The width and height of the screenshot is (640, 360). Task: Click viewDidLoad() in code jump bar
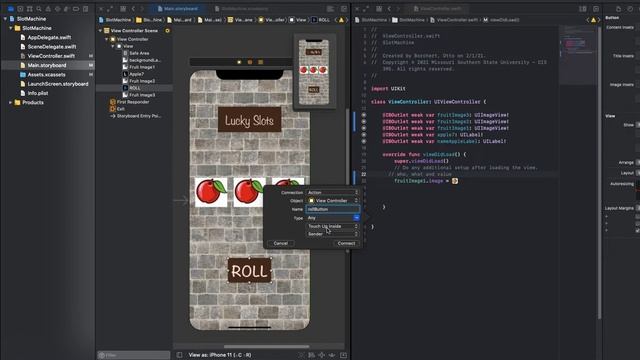point(501,20)
